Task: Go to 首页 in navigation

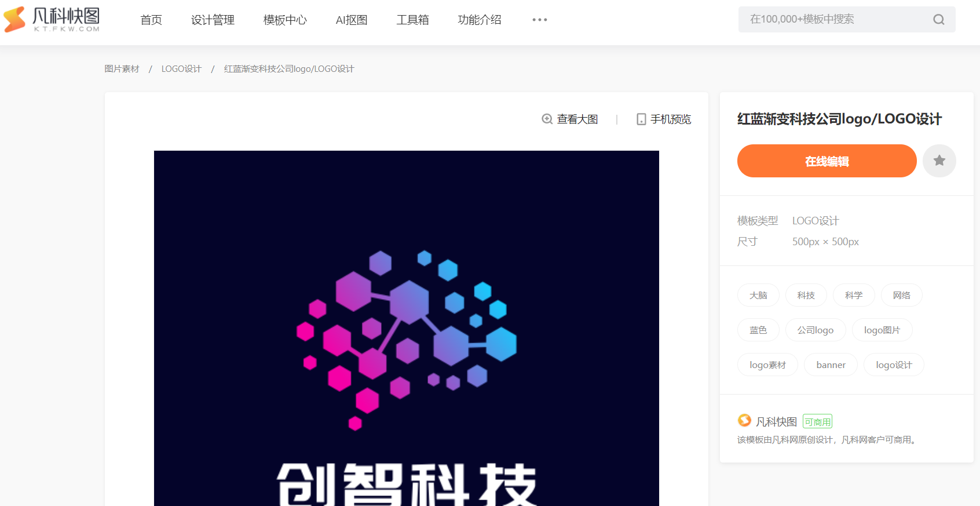Action: click(151, 20)
